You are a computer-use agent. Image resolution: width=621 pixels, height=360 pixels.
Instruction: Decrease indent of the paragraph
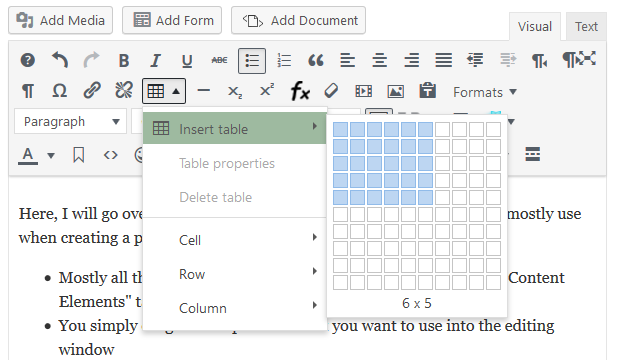point(475,60)
